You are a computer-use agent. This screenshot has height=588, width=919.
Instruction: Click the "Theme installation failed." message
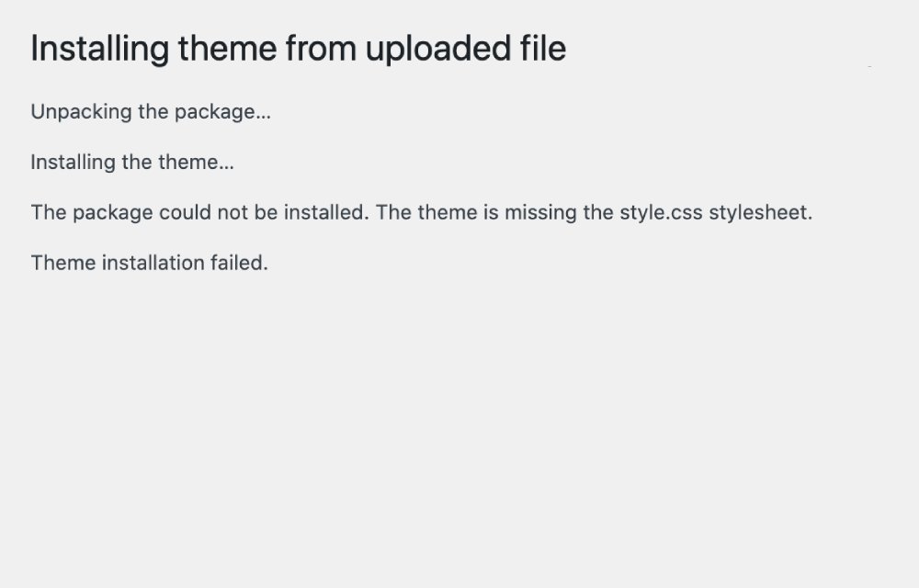click(x=149, y=263)
